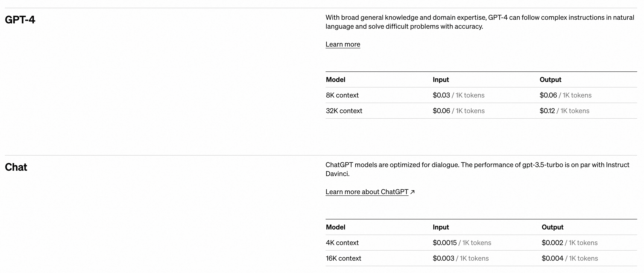Open the "Learn more about ChatGPT" link

coord(367,192)
